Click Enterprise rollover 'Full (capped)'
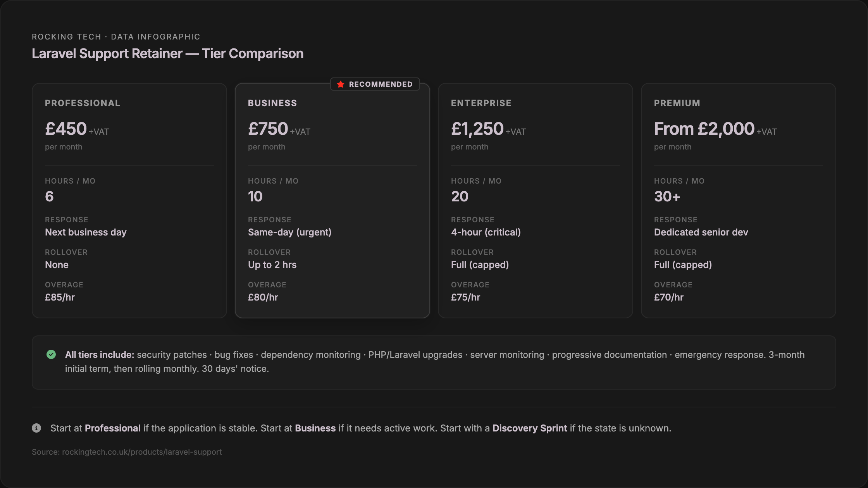Screen dimensions: 868x488 point(480,265)
